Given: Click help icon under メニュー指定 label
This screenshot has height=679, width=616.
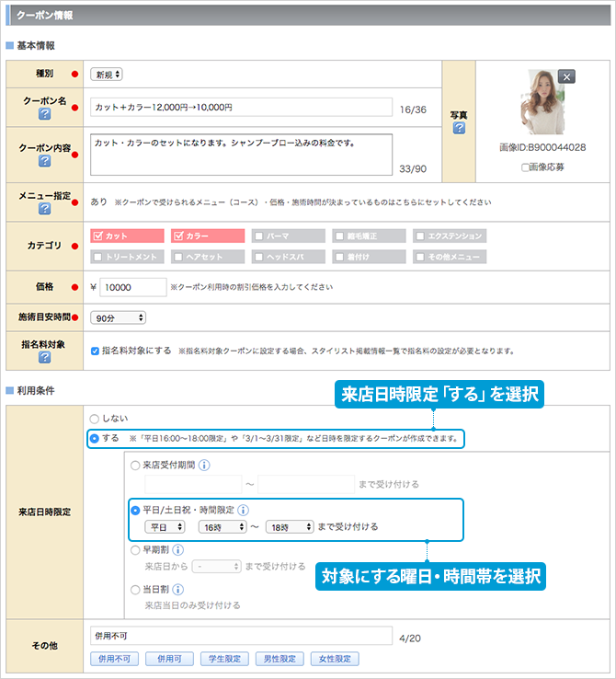Looking at the screenshot, I should point(44,209).
